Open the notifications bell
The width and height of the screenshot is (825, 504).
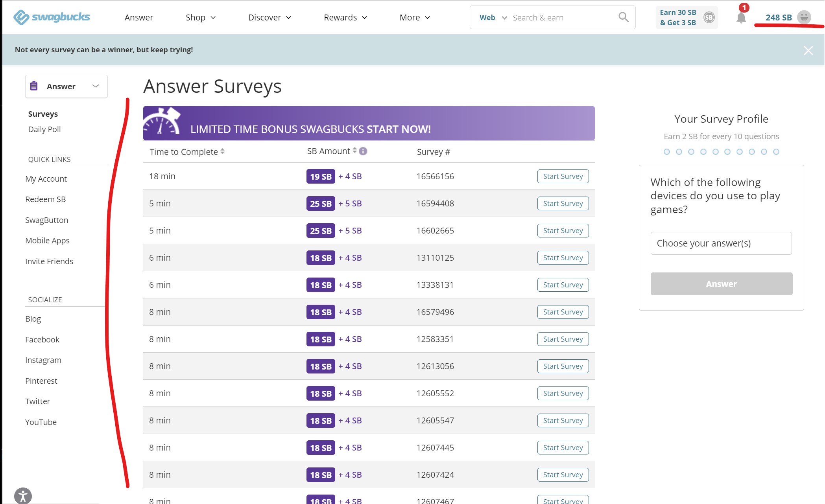pyautogui.click(x=741, y=18)
